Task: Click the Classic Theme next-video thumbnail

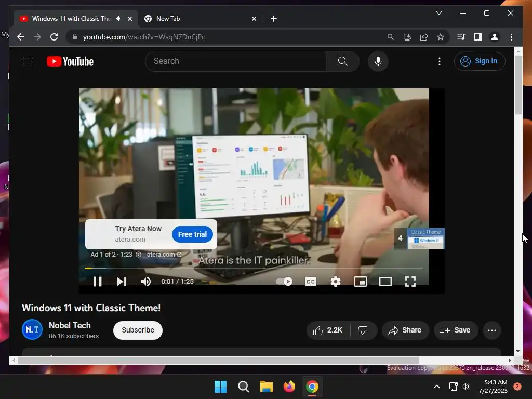Action: pyautogui.click(x=426, y=239)
